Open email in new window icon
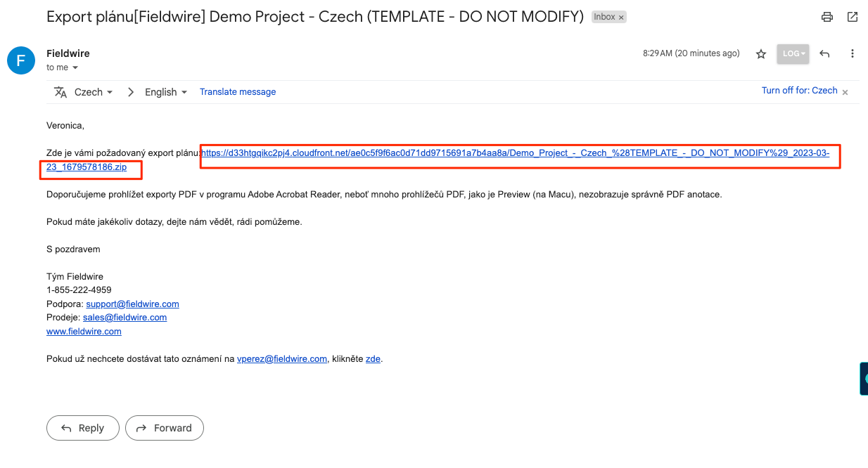The image size is (868, 468). (x=853, y=17)
